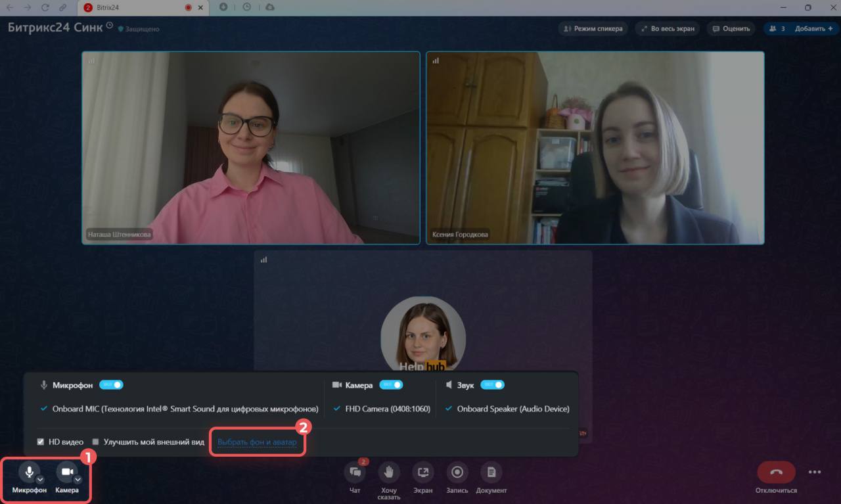Raise hand with Хочу сказать icon
Screen dimensions: 841x504
click(389, 472)
